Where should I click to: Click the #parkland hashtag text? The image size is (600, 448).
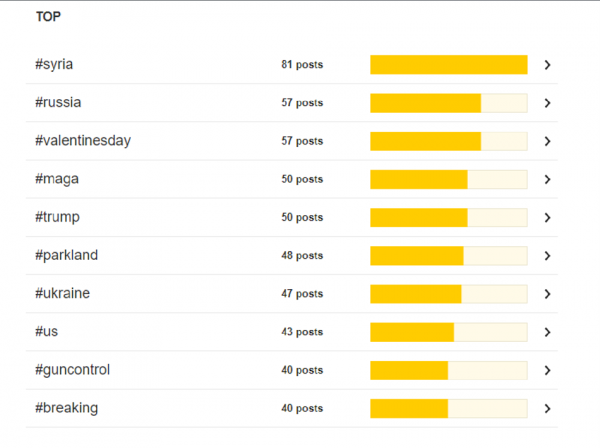[x=67, y=255]
